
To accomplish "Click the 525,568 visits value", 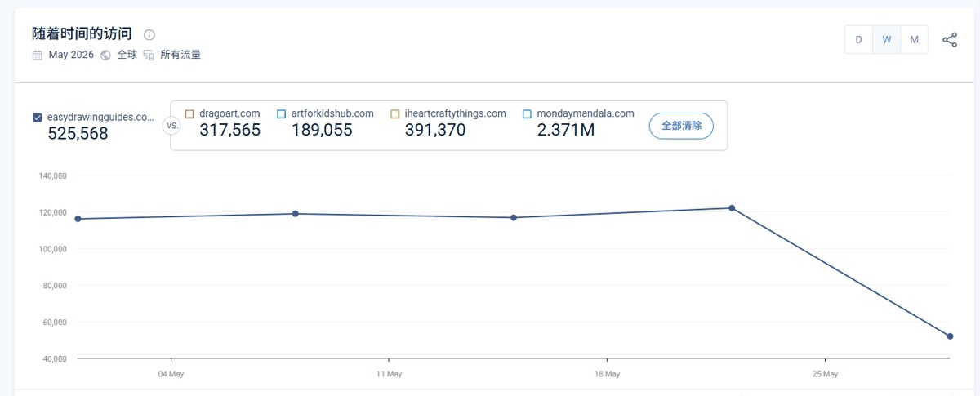I will [78, 134].
